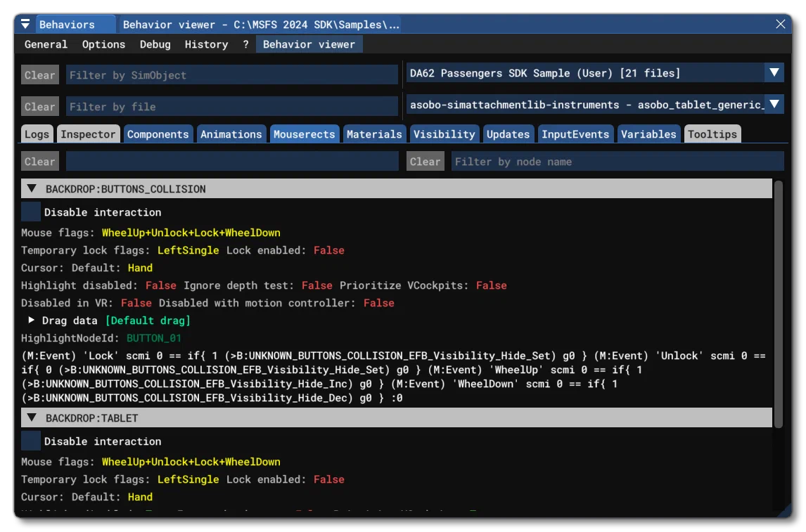Focus the Filter by node name field

[x=618, y=161]
